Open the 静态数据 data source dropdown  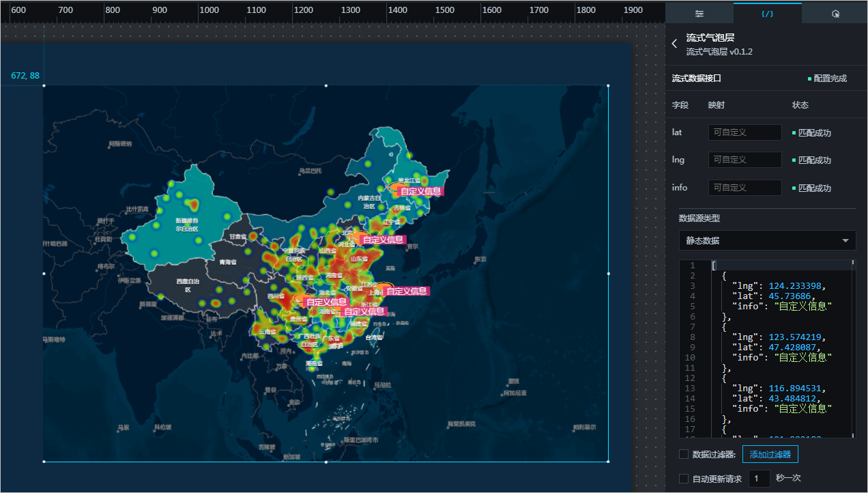(x=767, y=240)
